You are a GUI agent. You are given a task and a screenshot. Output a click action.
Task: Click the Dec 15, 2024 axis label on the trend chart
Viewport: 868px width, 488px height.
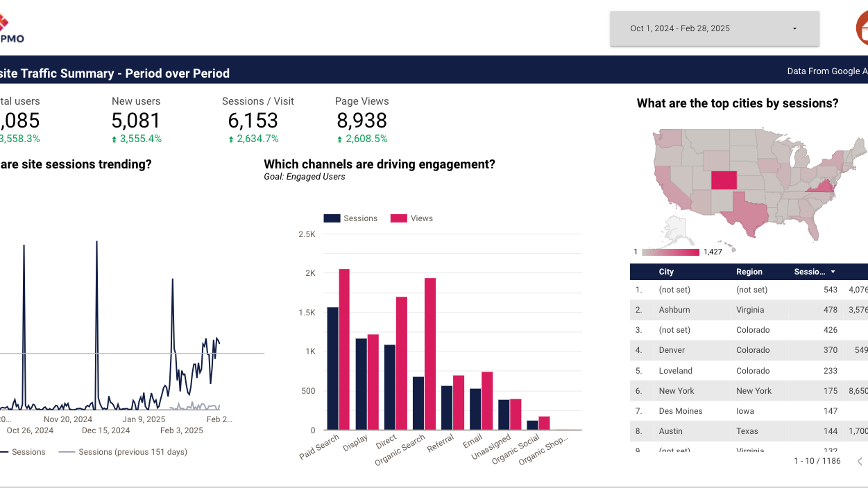[105, 430]
